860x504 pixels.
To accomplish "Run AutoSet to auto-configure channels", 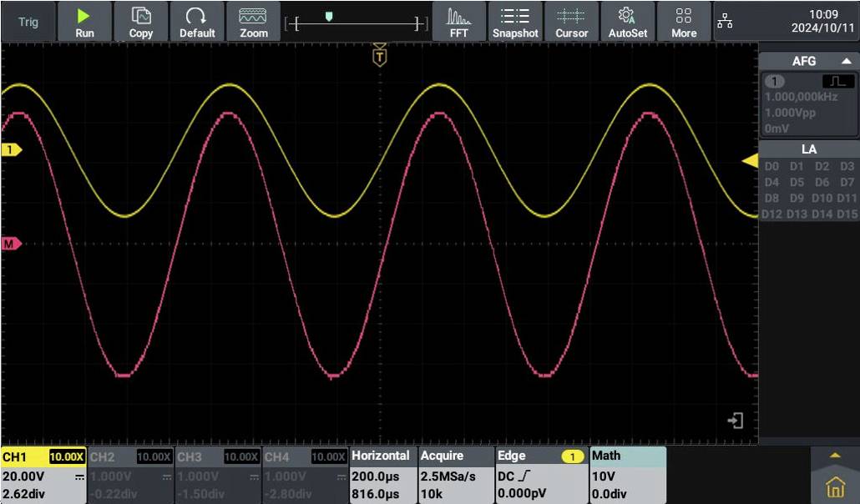I will pos(627,21).
